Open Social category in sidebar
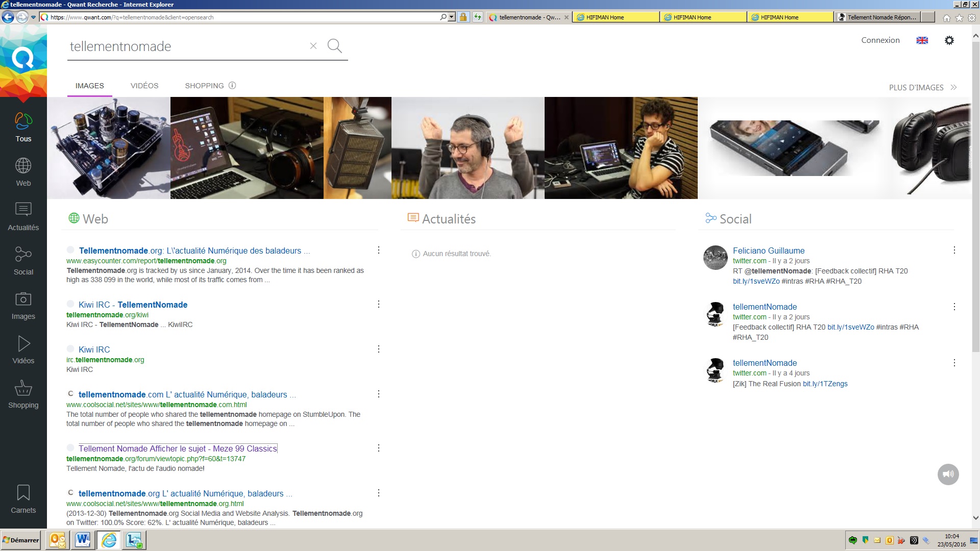The height and width of the screenshot is (551, 980). click(23, 261)
